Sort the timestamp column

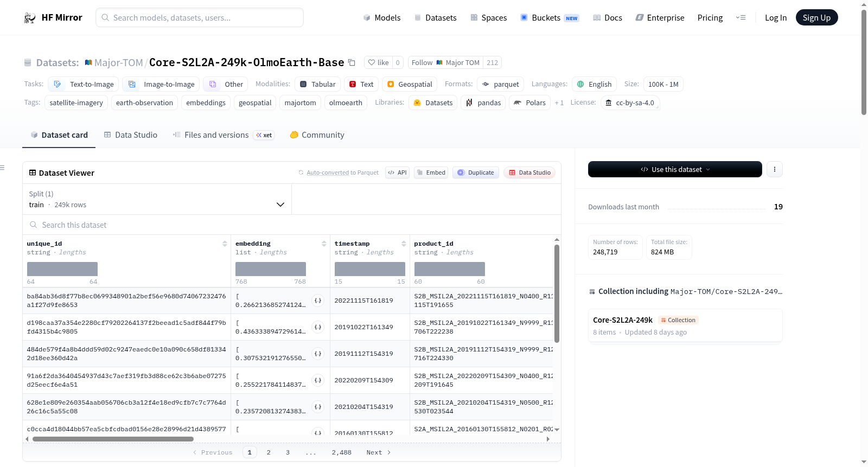pyautogui.click(x=404, y=244)
